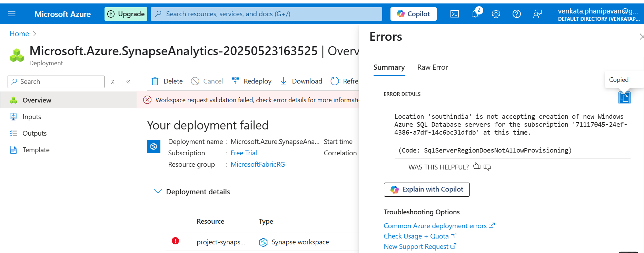Click the project-synaps... resource name

tap(221, 242)
